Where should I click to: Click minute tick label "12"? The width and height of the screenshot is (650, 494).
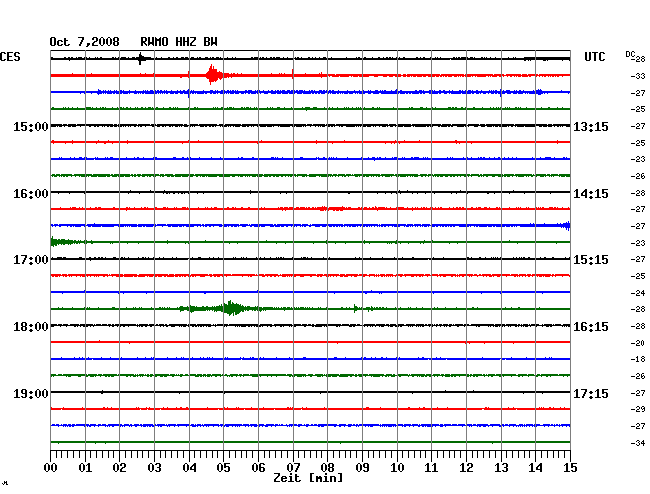pos(466,467)
